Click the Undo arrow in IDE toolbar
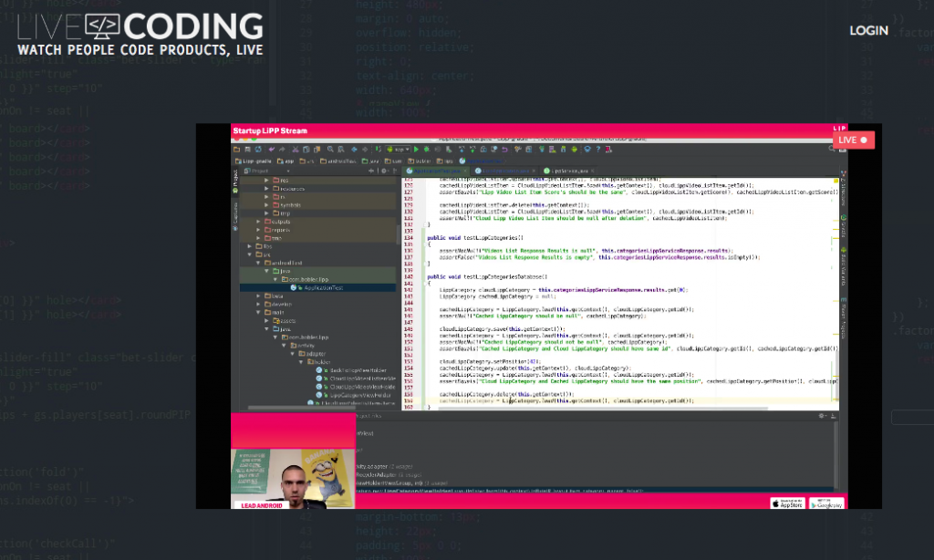Viewport: 934px width, 560px height. (x=272, y=150)
